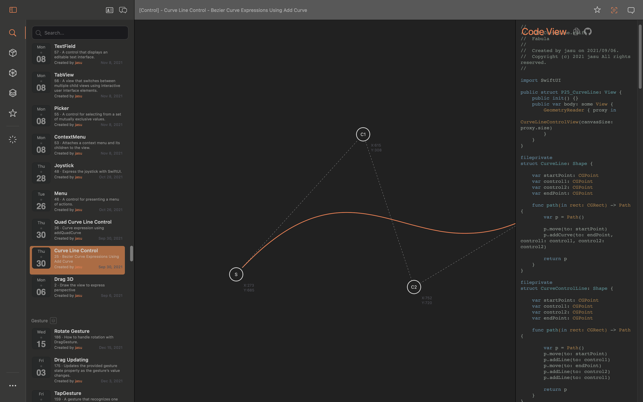Toggle the sidebar panel icon
Viewport: 643px width, 402px height.
point(13,10)
